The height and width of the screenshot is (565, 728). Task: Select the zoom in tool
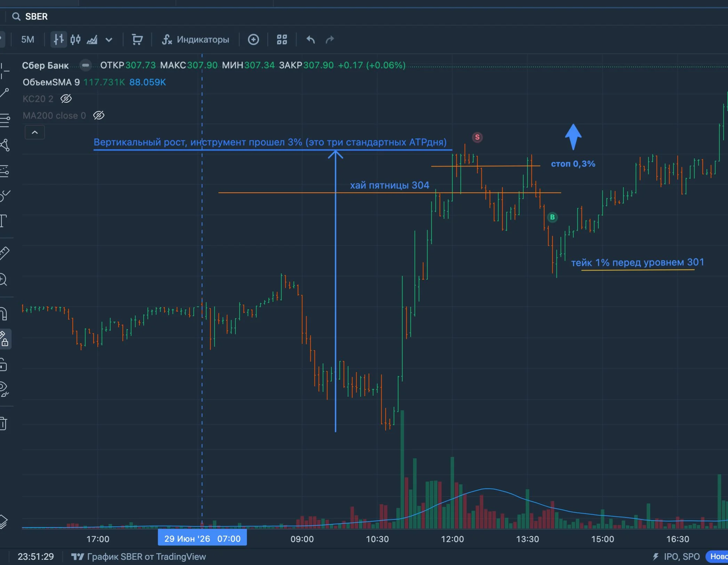(x=3, y=280)
